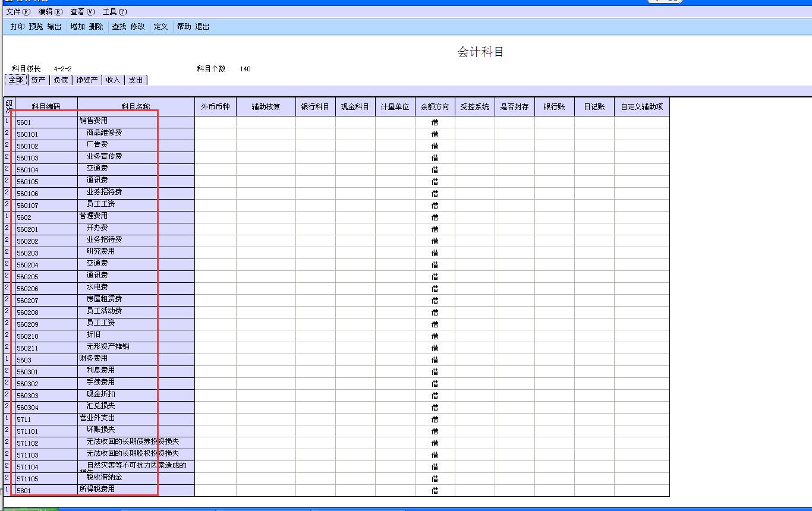Select the 广告费 account name
Image resolution: width=812 pixels, height=511 pixels.
tap(97, 144)
